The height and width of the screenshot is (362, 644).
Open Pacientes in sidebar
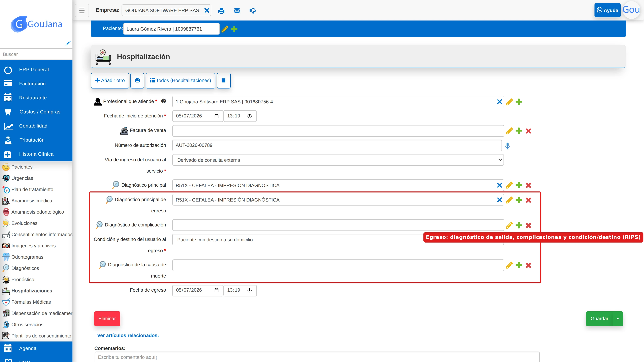(22, 167)
